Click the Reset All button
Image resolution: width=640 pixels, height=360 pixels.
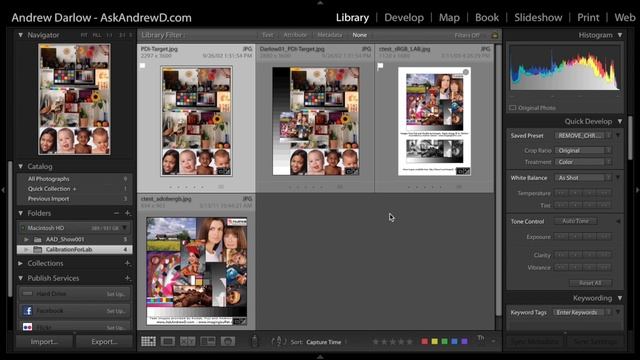(590, 283)
